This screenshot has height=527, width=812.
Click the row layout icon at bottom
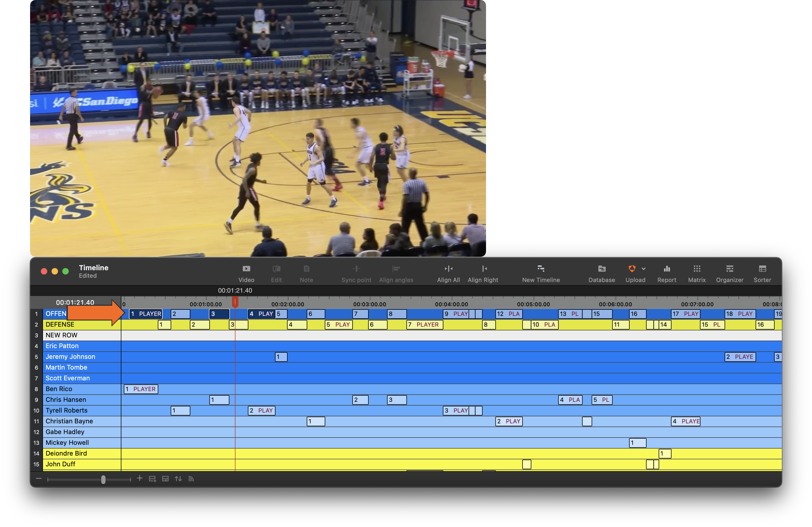pos(165,479)
